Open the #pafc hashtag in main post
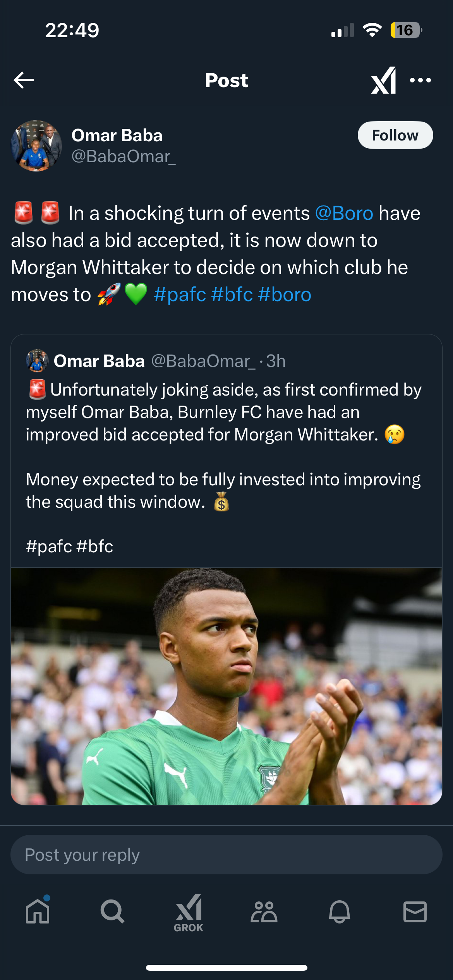453x980 pixels. coord(180,295)
